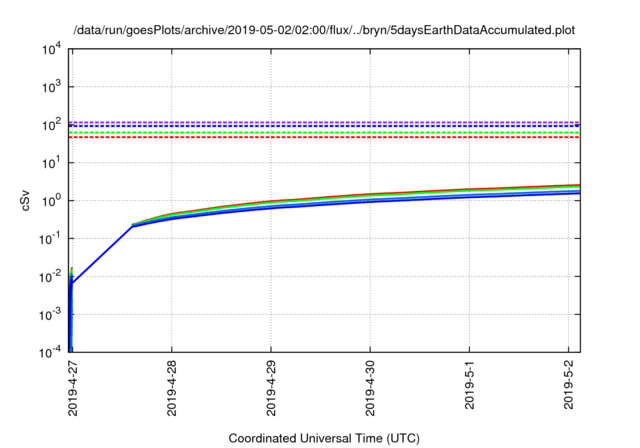
Task: Click the 10^1 y-axis tick label
Action: point(52,163)
